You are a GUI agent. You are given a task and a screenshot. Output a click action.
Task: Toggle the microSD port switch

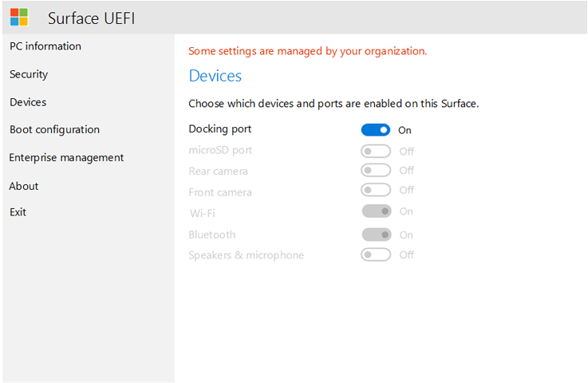coord(376,151)
